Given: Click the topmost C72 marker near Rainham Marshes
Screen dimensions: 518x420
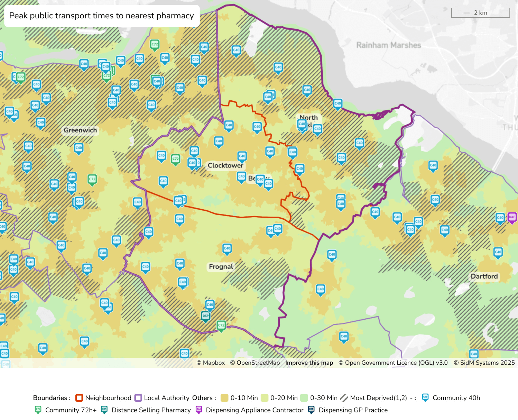Looking at the screenshot, I should (x=155, y=44).
